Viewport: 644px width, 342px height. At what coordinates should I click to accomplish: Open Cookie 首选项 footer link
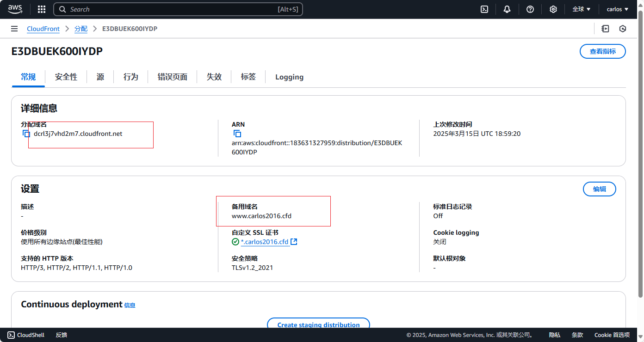612,335
